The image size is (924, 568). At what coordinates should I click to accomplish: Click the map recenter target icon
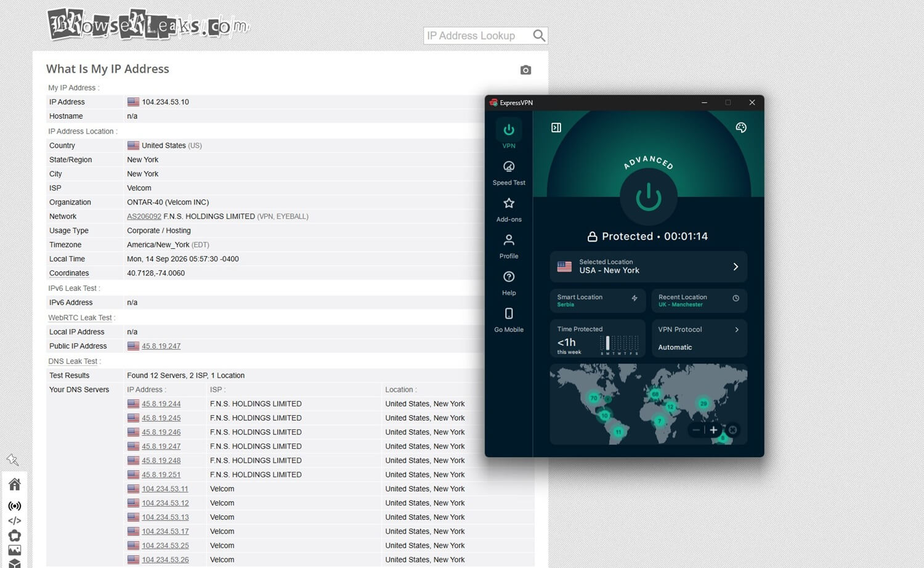[x=732, y=430]
